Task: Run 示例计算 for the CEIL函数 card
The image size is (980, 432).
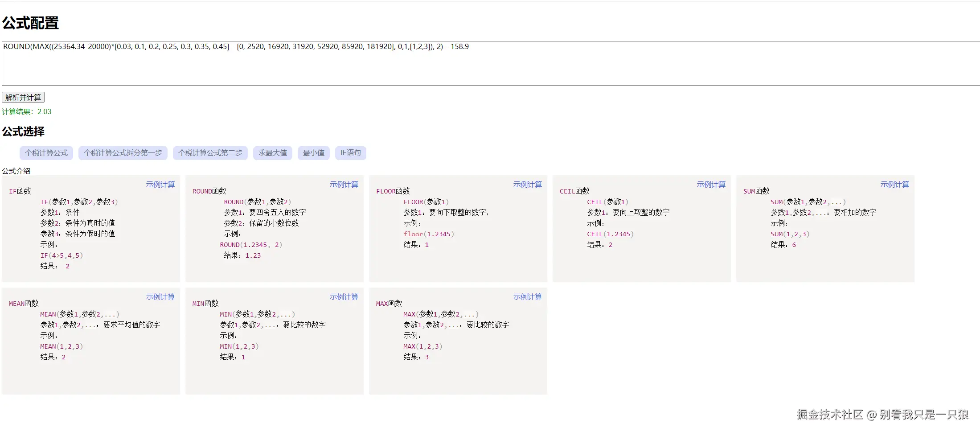Action: point(711,184)
